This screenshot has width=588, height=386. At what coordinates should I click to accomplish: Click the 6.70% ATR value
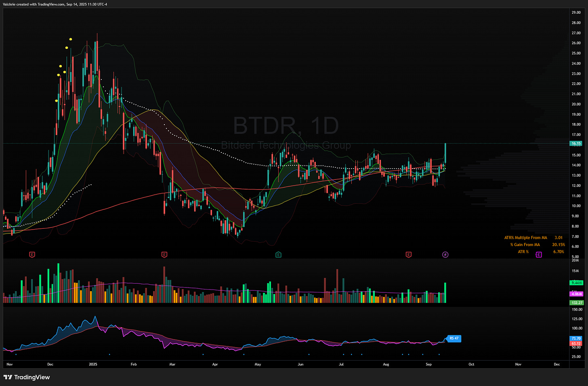(x=559, y=252)
